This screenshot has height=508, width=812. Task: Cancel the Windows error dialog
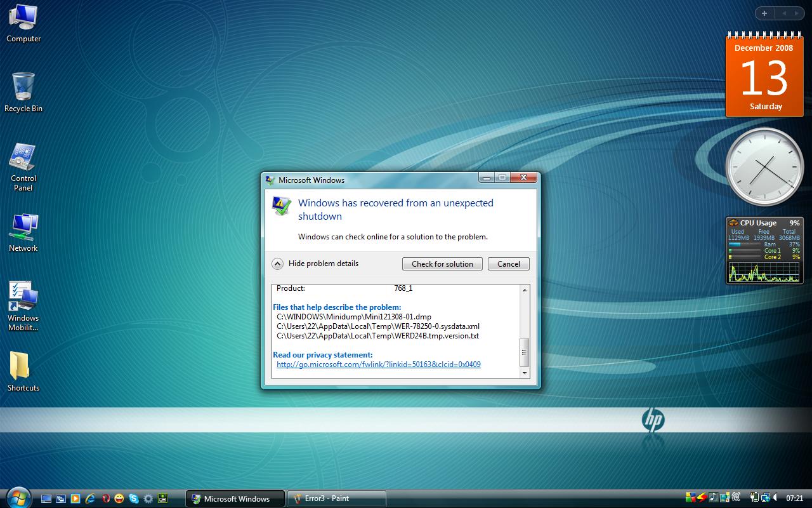(x=509, y=264)
